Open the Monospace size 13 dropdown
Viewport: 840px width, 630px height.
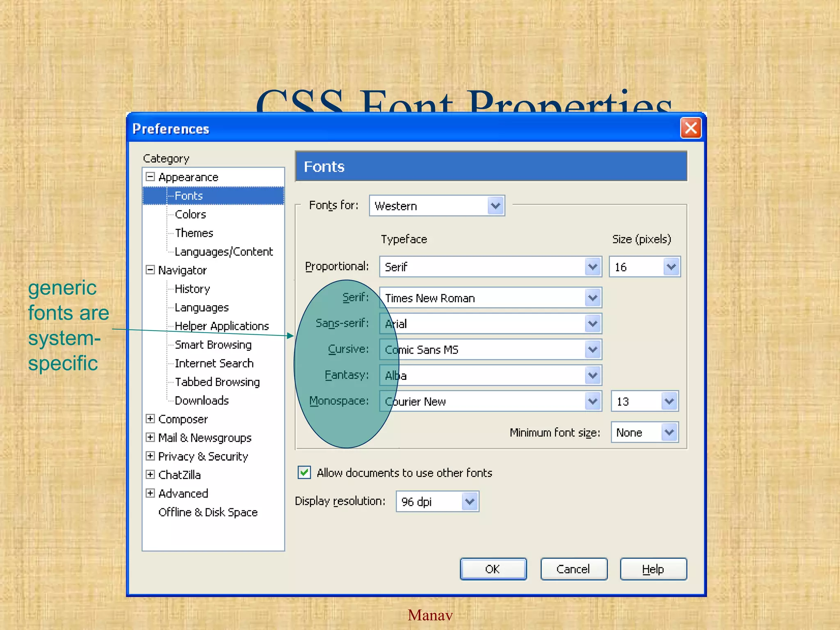tap(669, 401)
